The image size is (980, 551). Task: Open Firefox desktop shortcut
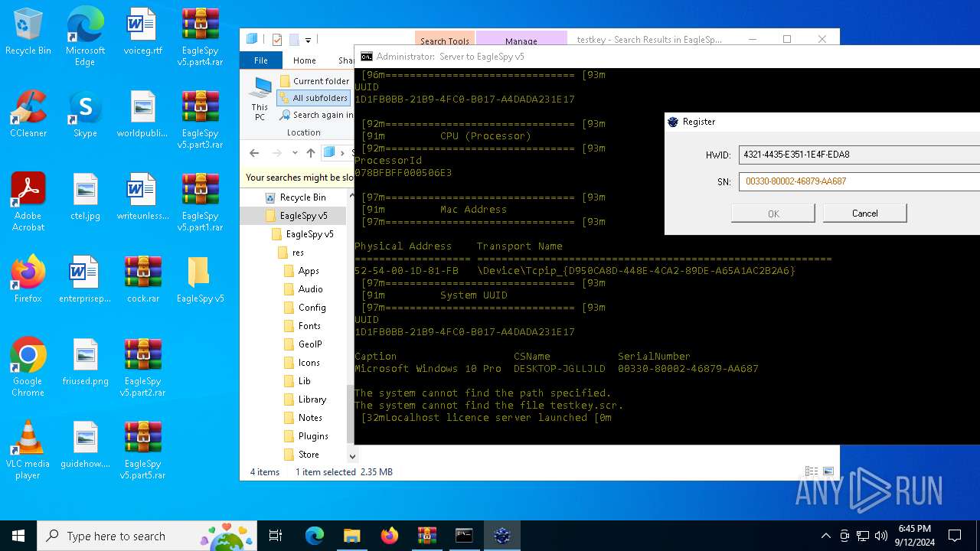tap(28, 279)
